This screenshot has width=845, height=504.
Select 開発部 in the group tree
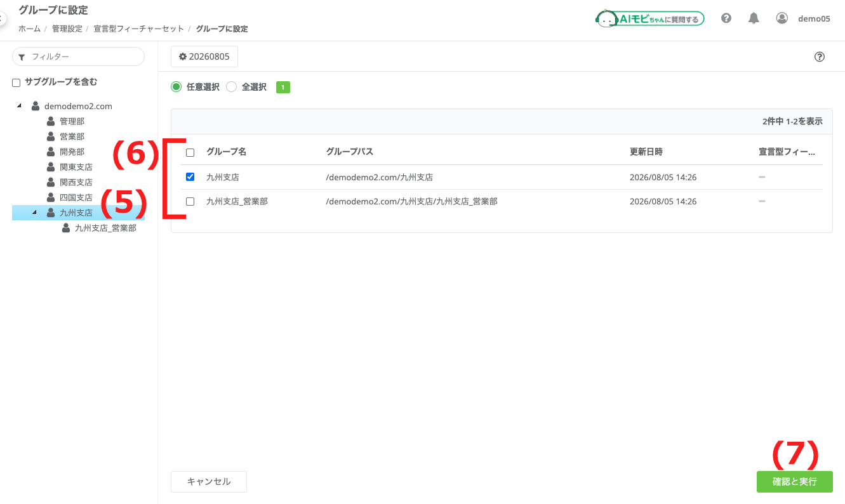pyautogui.click(x=72, y=152)
